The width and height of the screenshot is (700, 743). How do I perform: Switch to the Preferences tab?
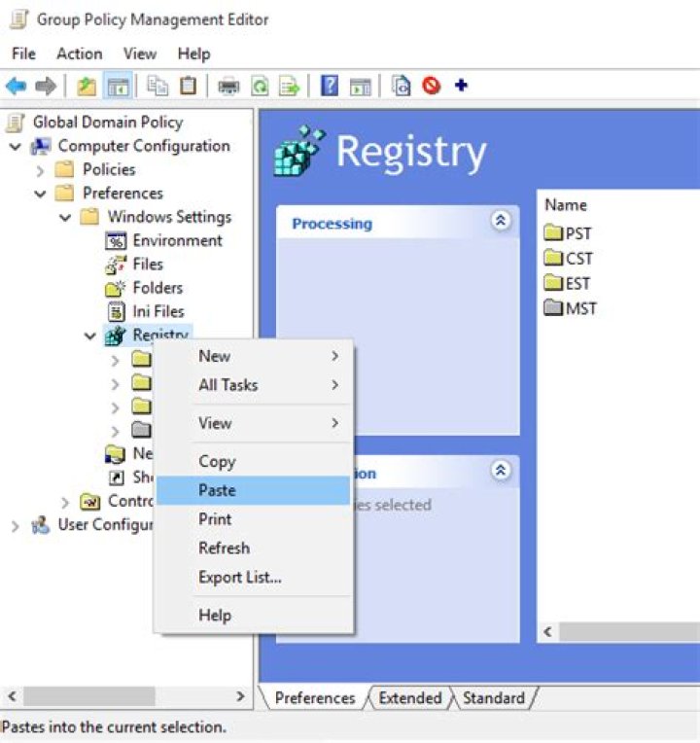tap(314, 698)
